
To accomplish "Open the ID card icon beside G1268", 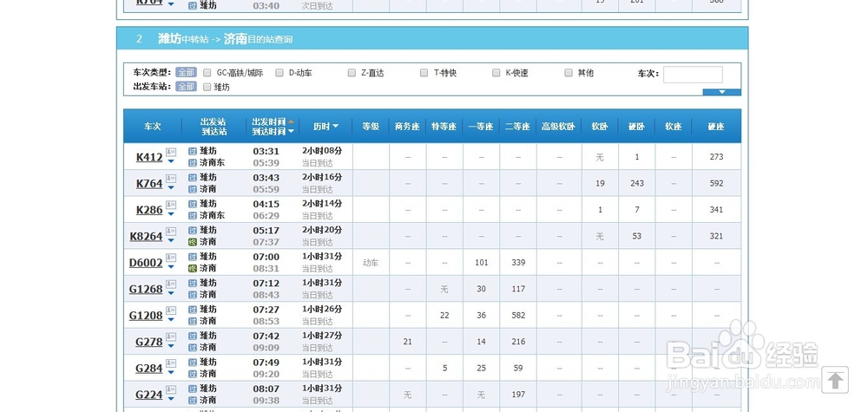I will 171,284.
